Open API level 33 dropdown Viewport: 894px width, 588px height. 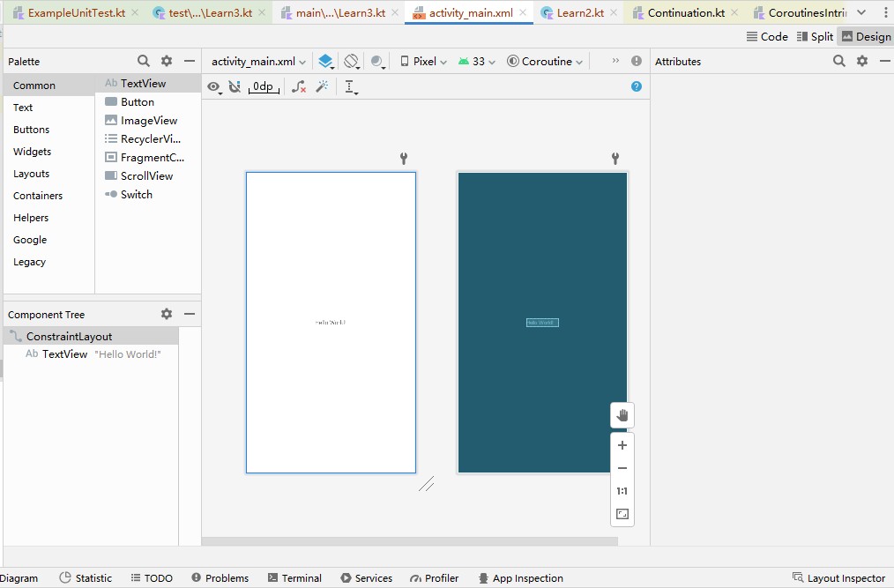(477, 61)
